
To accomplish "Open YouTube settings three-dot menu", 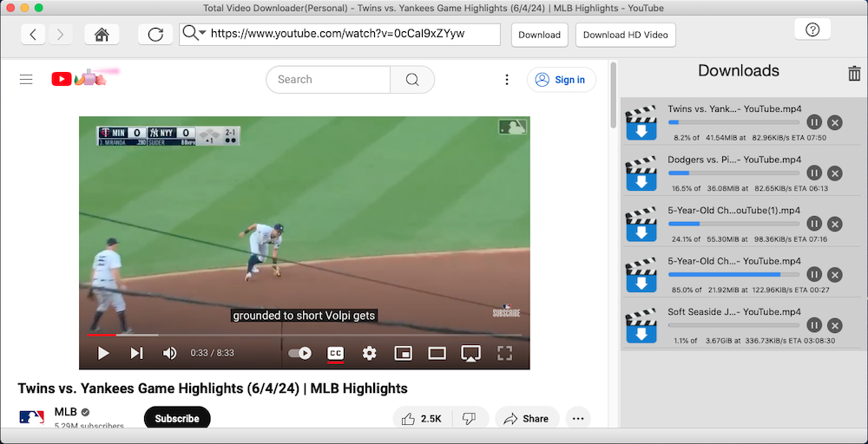I will point(507,80).
